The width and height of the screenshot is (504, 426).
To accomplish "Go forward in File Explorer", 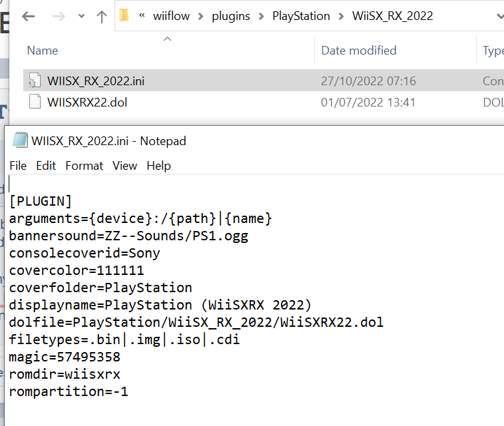I will click(x=59, y=16).
